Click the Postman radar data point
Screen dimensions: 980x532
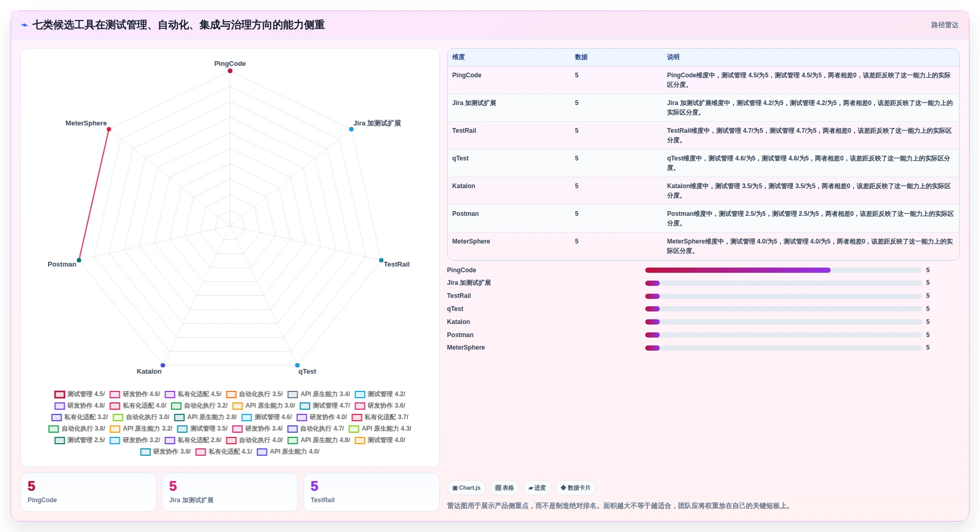tap(79, 260)
